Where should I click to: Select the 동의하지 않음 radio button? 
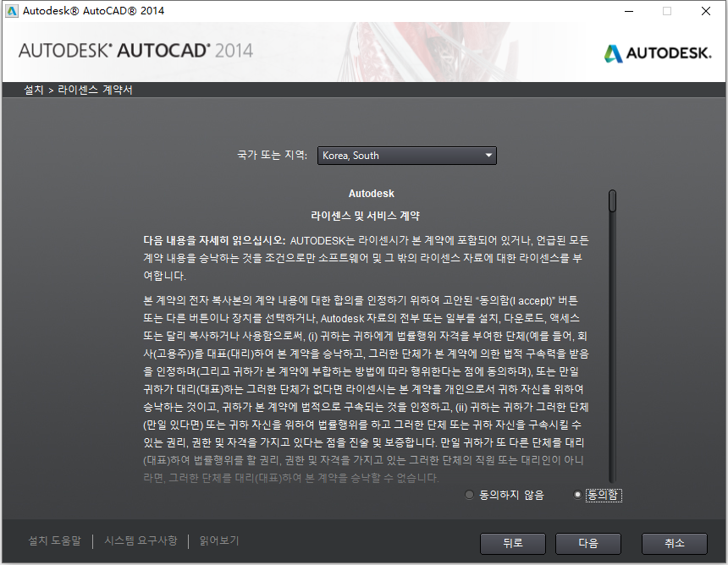pos(470,495)
